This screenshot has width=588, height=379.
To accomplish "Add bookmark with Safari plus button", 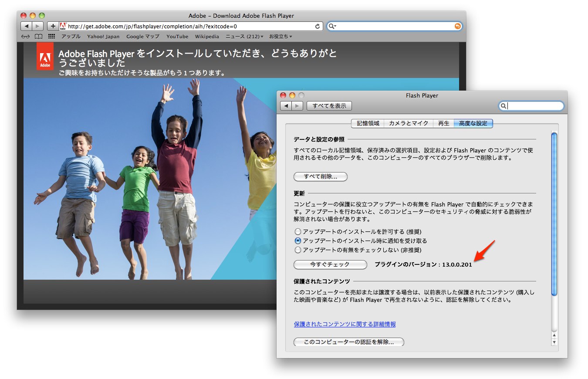I will click(53, 26).
